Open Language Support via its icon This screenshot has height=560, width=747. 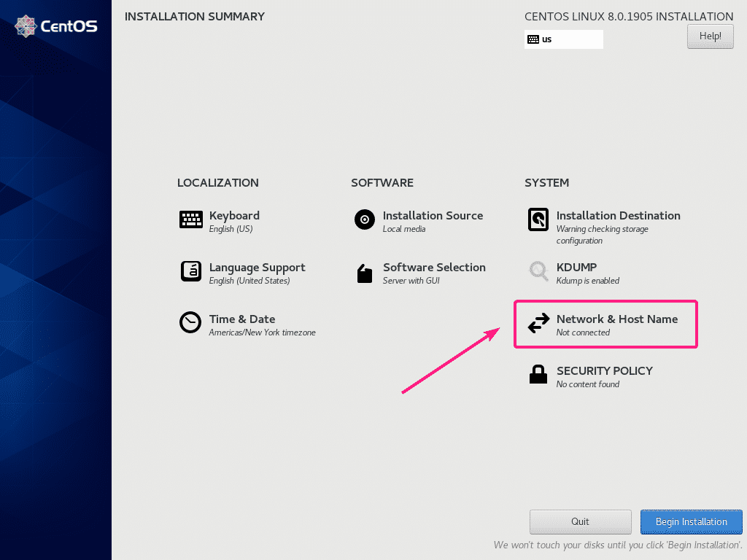pyautogui.click(x=190, y=271)
